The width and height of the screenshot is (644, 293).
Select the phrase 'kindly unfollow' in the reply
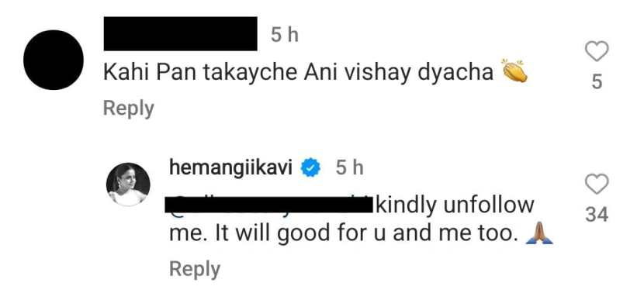pos(455,205)
